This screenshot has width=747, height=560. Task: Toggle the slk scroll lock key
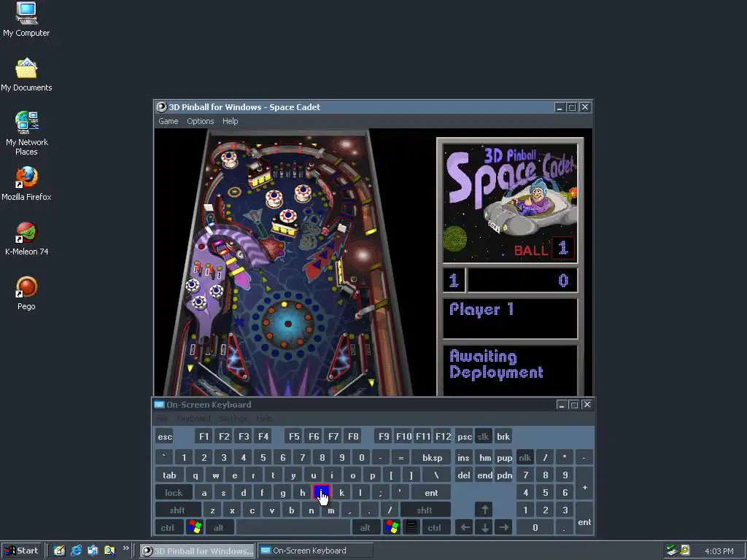[x=483, y=436]
